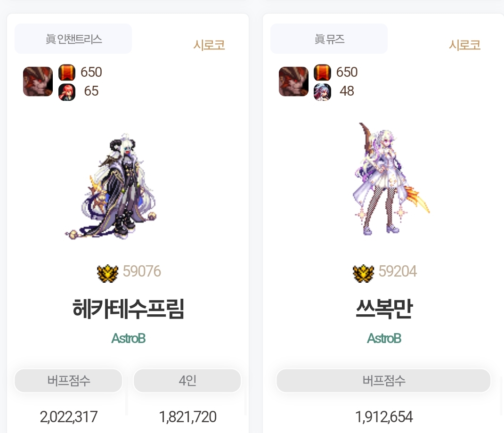Click the blue-haired character icon next to 48
Viewport: 504px width, 433px height.
(x=322, y=92)
